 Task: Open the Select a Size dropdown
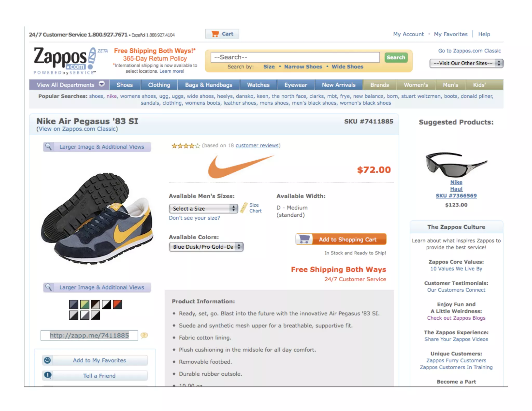(x=203, y=208)
